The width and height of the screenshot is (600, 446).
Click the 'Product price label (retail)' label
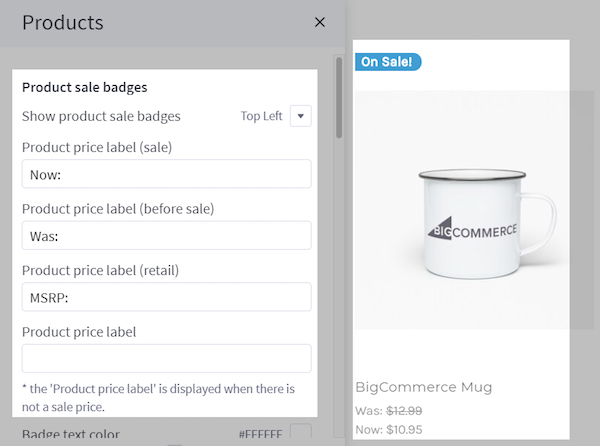[x=114, y=270]
